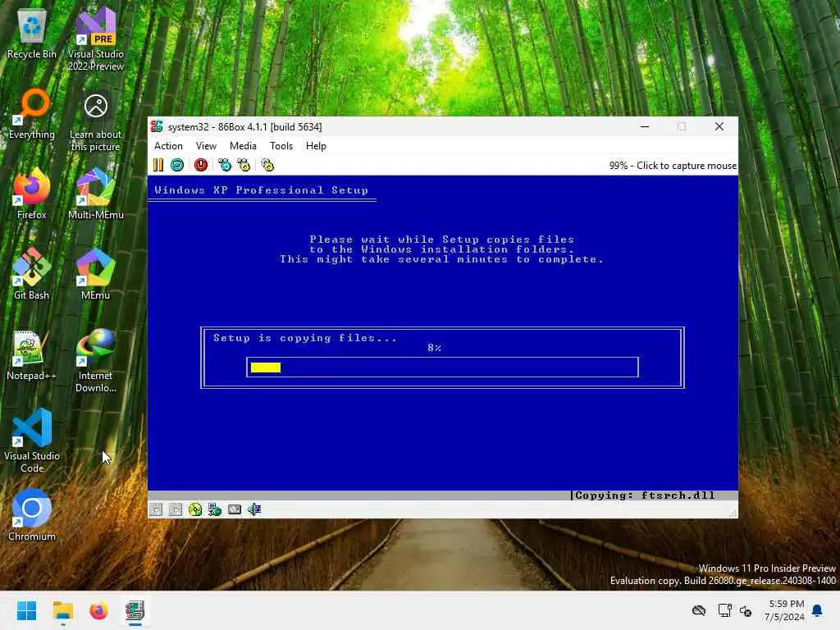
Task: Click the network display tray icon
Action: pyautogui.click(x=725, y=610)
